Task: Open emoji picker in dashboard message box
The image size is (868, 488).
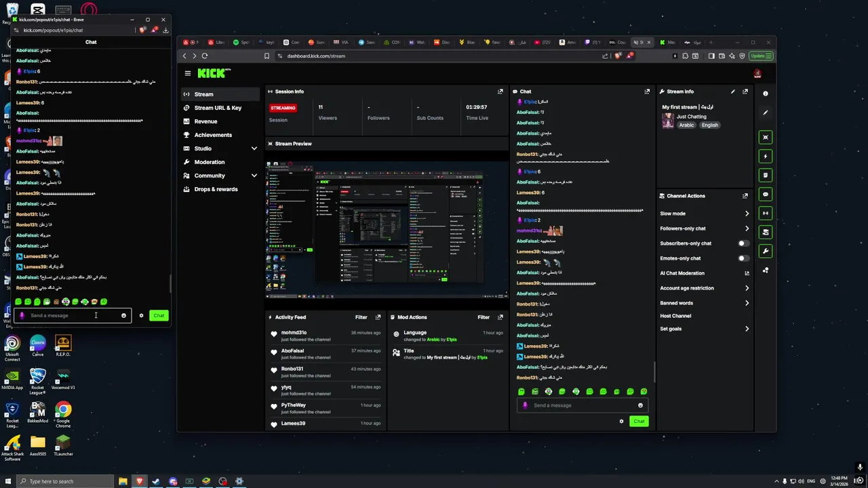Action: [x=640, y=405]
